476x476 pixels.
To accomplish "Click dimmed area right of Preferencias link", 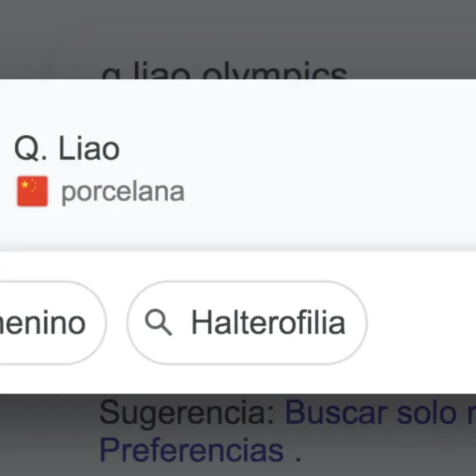I will point(388,450).
